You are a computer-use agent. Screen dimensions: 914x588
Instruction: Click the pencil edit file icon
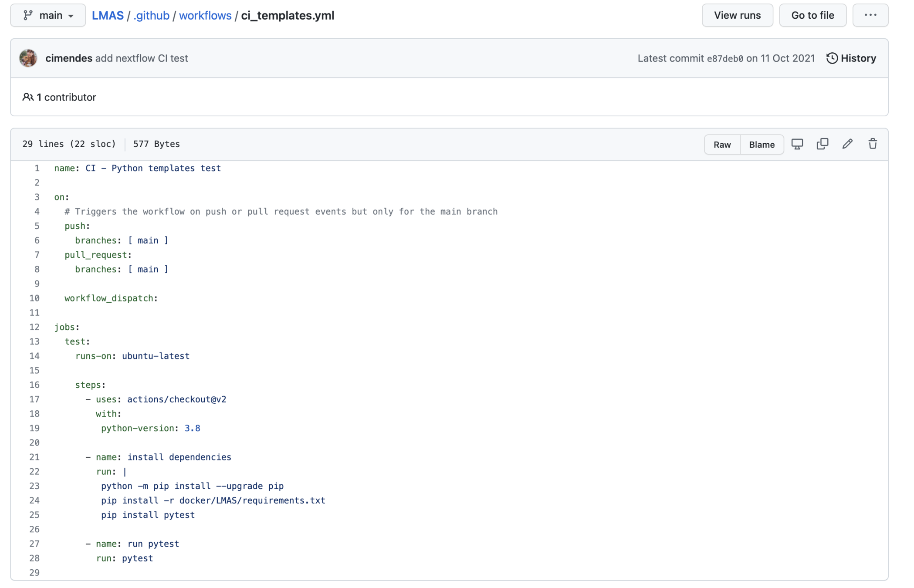(847, 144)
